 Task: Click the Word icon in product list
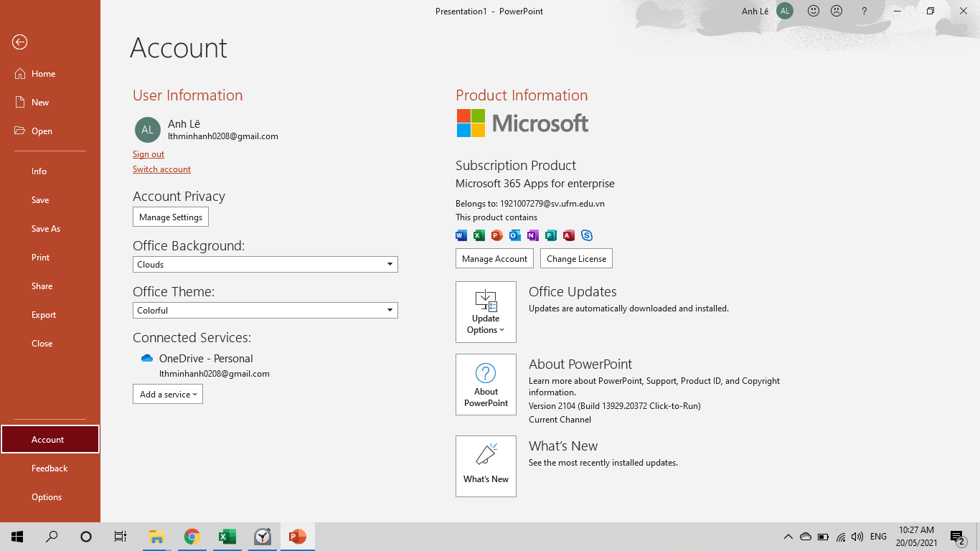(461, 235)
